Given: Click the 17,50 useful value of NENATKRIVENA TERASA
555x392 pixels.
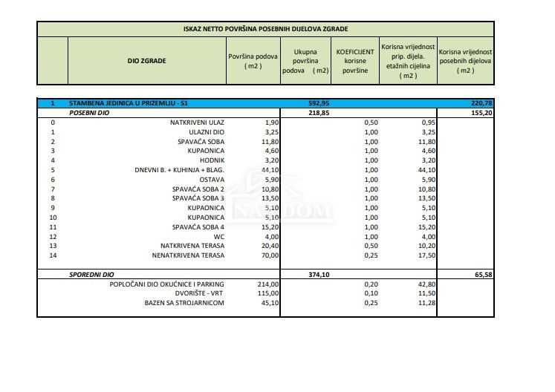Looking at the screenshot, I should (x=426, y=255).
